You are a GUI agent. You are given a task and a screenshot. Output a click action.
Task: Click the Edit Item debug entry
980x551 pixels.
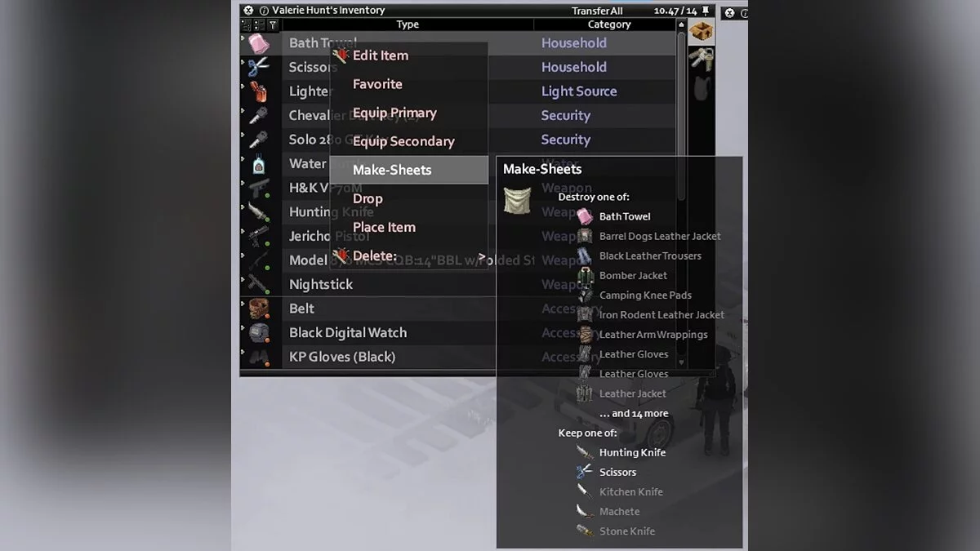coord(381,56)
